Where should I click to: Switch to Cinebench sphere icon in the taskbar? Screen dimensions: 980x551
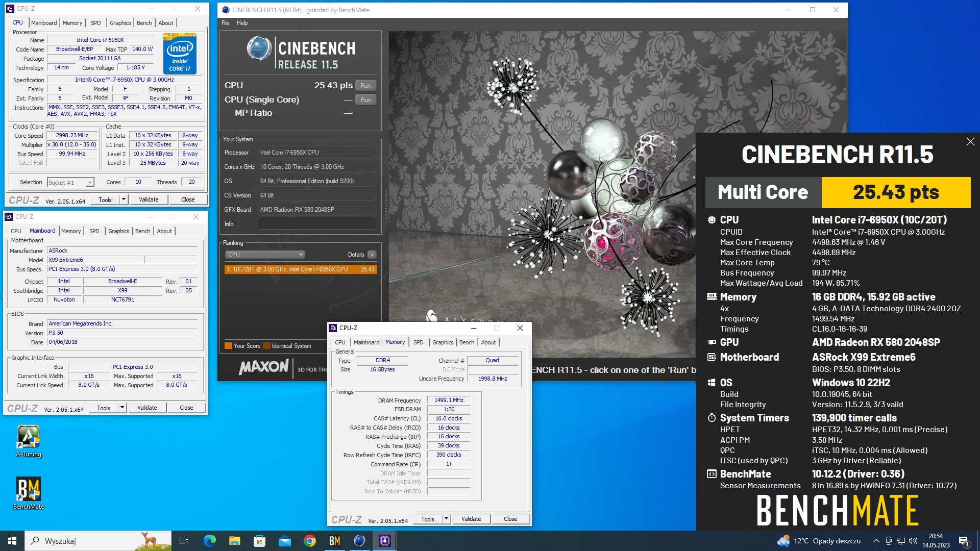[x=359, y=541]
